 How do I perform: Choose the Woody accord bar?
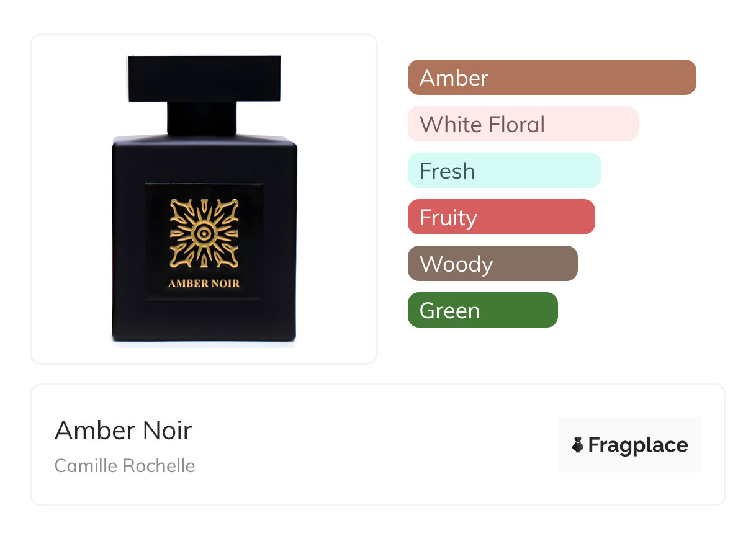pos(493,264)
